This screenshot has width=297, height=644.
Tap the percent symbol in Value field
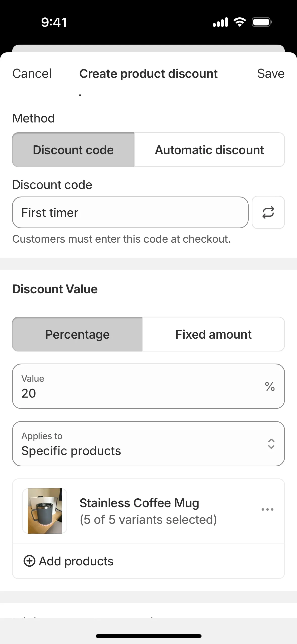click(270, 386)
